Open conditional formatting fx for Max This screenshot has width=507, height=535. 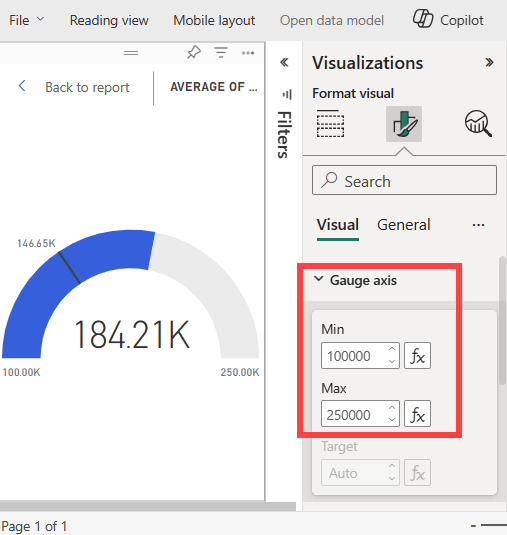417,414
